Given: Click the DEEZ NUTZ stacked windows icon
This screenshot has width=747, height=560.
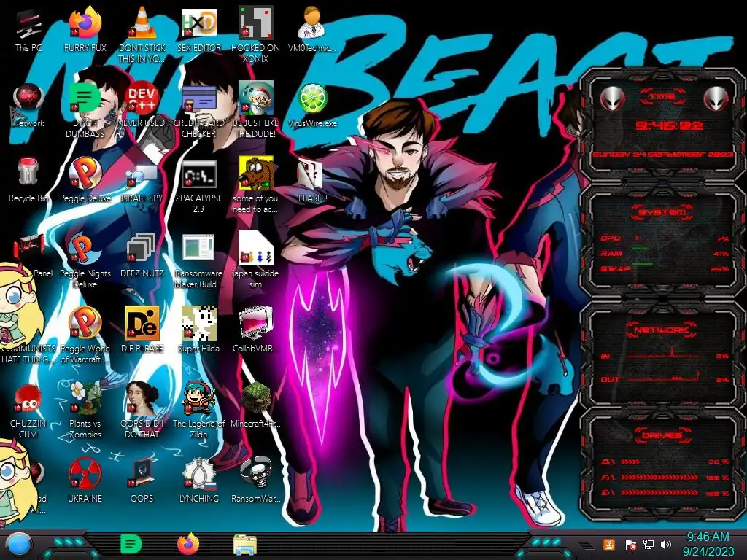Looking at the screenshot, I should point(142,256).
